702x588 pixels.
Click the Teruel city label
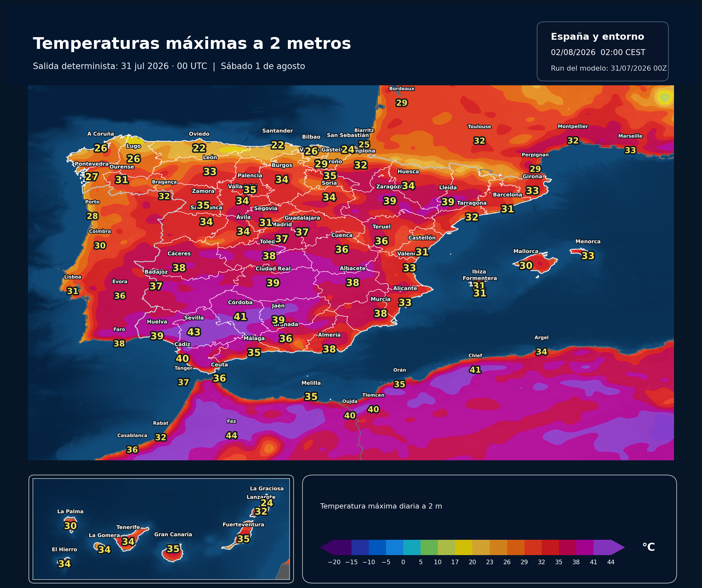[x=381, y=227]
